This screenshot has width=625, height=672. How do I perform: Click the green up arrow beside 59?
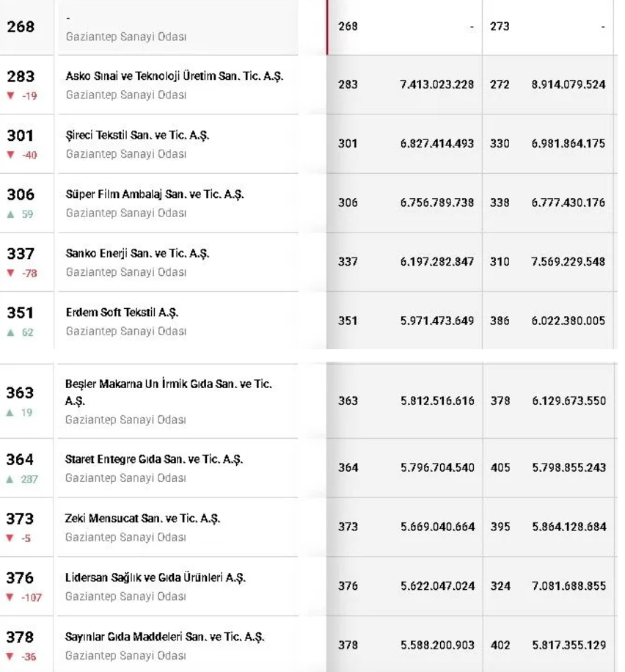[x=10, y=214]
